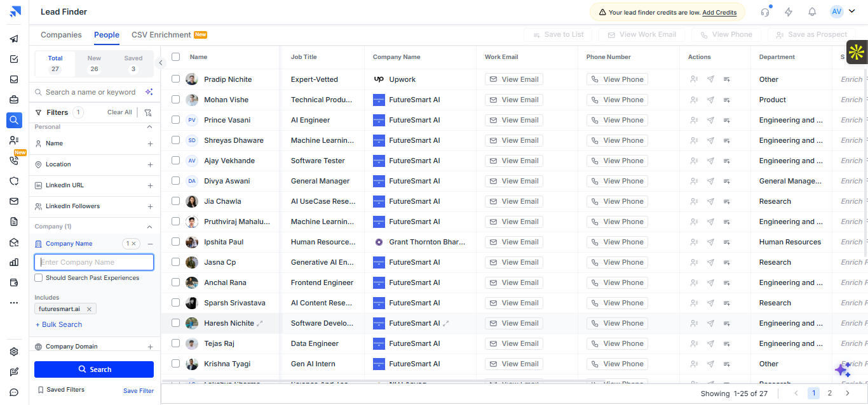Select the checkbox for Mohan Vishe
868x405 pixels.
pyautogui.click(x=176, y=100)
